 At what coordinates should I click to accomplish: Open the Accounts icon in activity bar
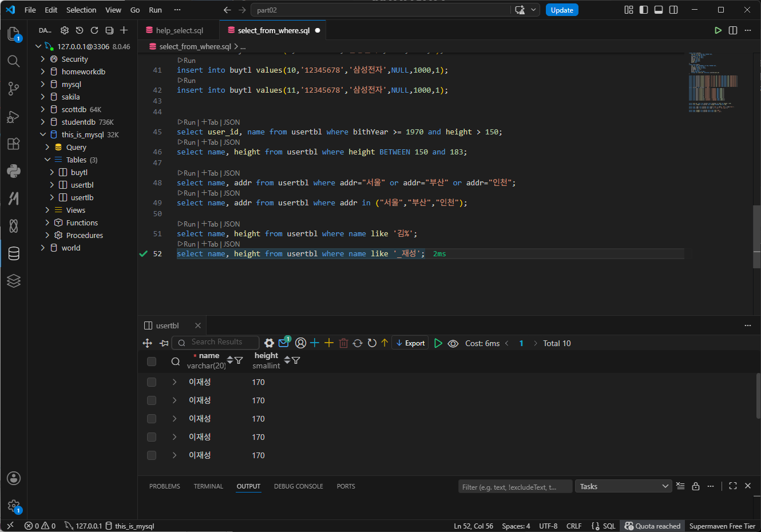pos(14,478)
